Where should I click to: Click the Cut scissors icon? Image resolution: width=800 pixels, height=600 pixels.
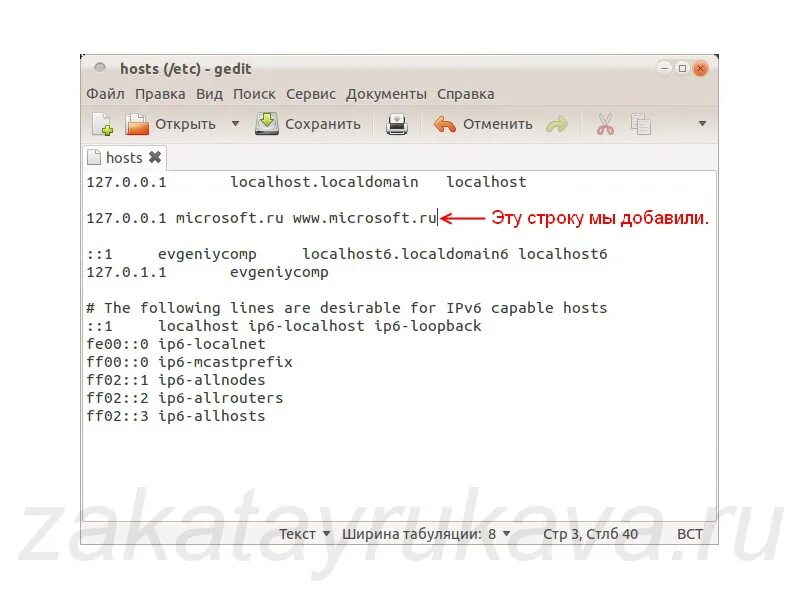[x=605, y=124]
